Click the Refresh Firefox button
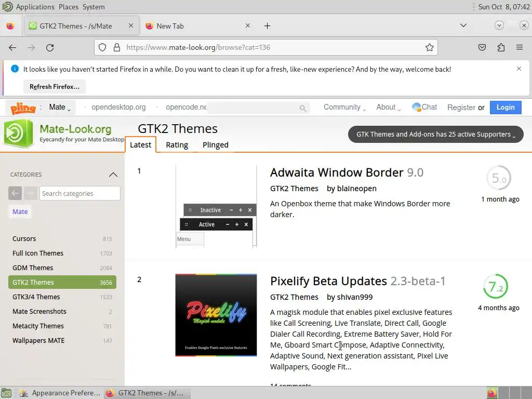Viewport: 532px width, 399px height. click(x=54, y=87)
